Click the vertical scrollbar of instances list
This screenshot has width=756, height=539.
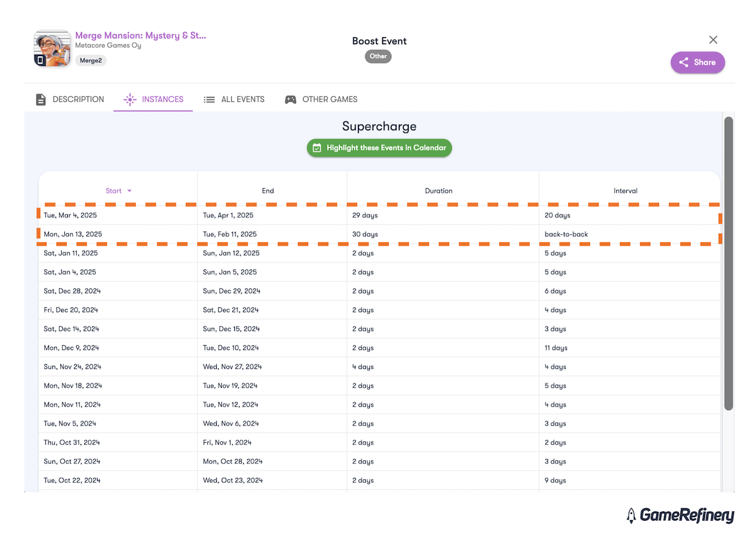pos(728,264)
